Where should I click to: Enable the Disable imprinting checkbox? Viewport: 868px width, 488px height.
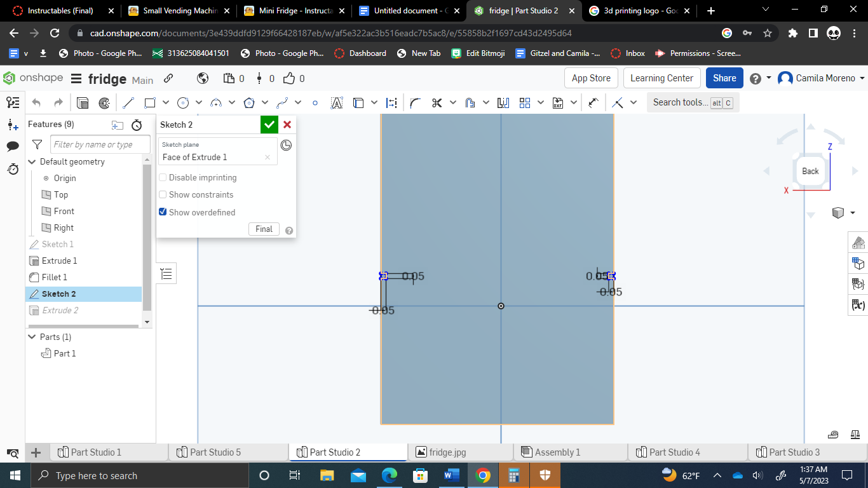pos(163,177)
